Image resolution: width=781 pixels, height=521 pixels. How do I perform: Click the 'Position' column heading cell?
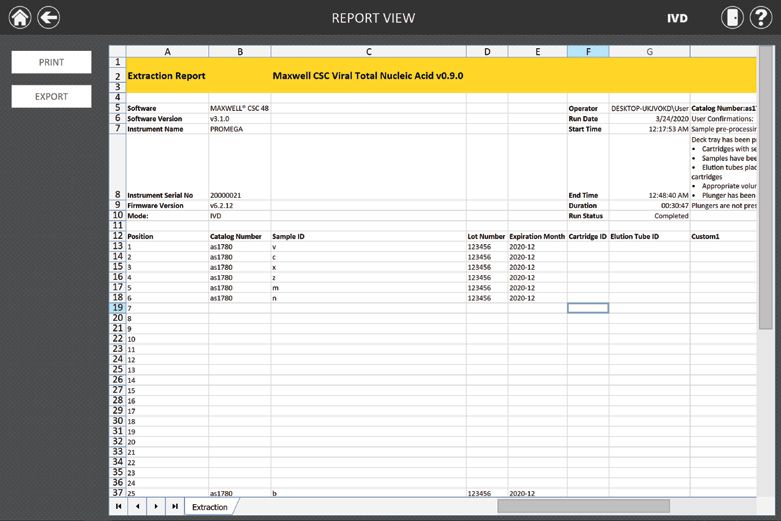167,237
